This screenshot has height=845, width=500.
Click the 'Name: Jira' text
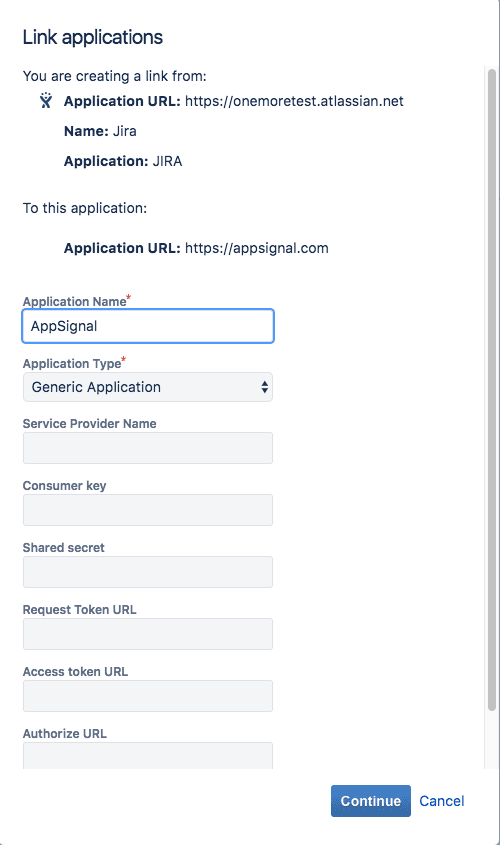100,131
